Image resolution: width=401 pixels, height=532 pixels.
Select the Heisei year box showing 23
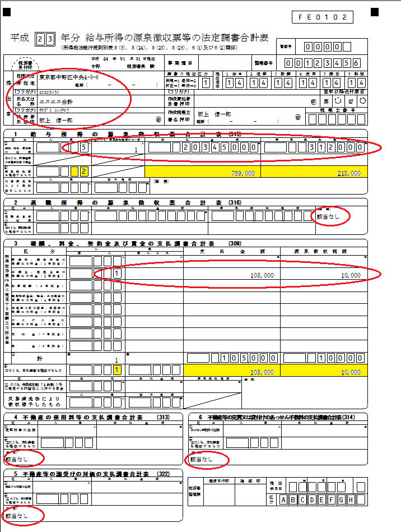45,39
